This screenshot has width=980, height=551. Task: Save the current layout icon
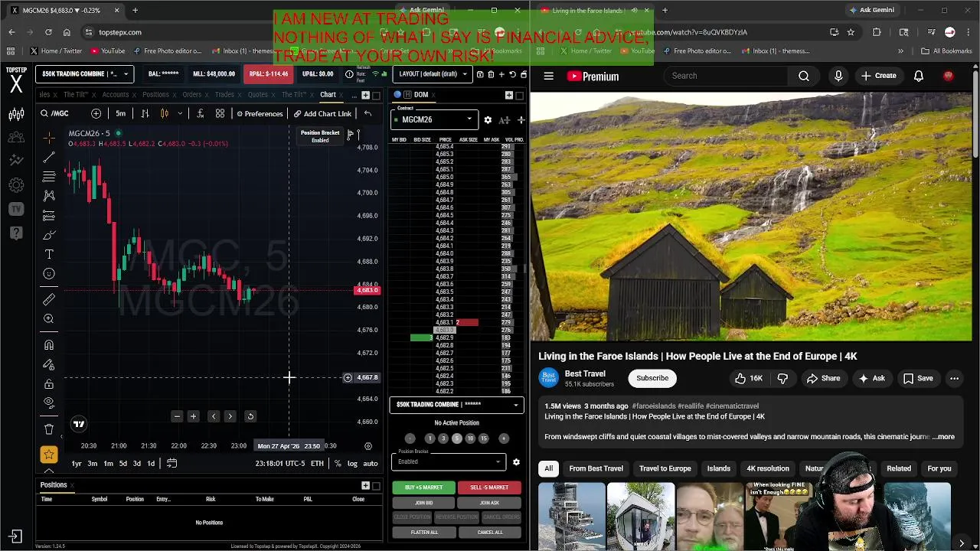pyautogui.click(x=480, y=74)
